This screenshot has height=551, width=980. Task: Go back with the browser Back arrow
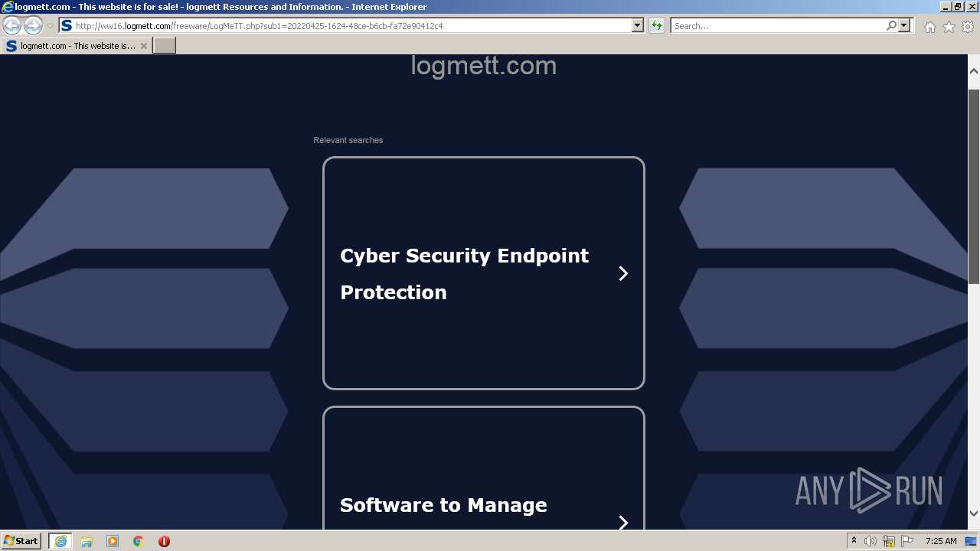pos(11,25)
